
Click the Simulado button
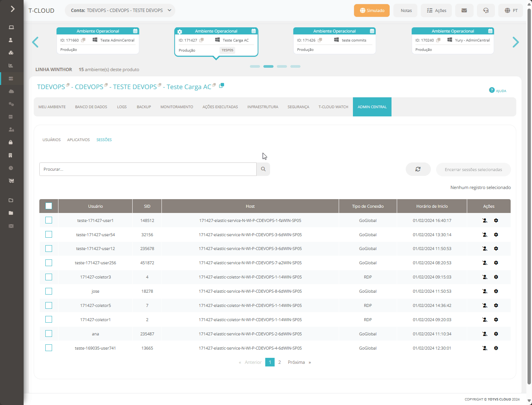click(372, 10)
